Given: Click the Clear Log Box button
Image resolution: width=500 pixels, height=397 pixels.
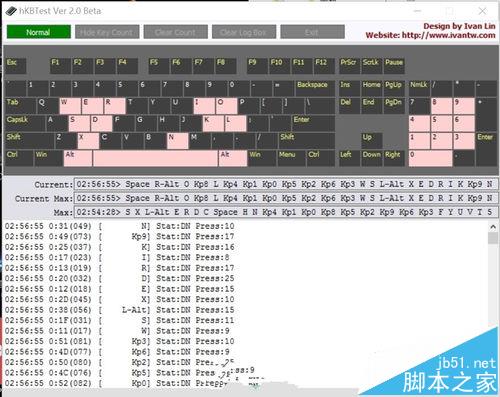Looking at the screenshot, I should click(x=244, y=32).
